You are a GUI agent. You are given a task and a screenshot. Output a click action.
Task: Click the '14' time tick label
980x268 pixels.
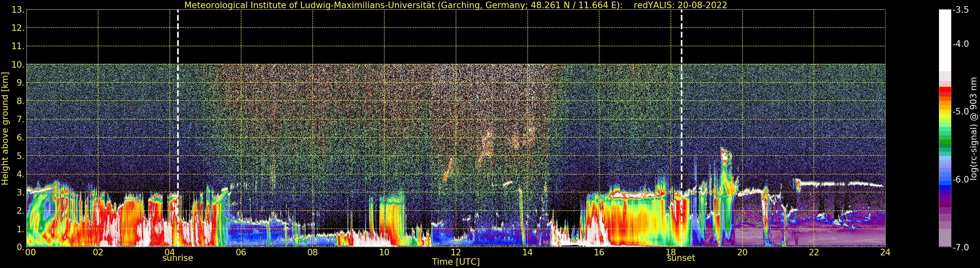pos(527,252)
